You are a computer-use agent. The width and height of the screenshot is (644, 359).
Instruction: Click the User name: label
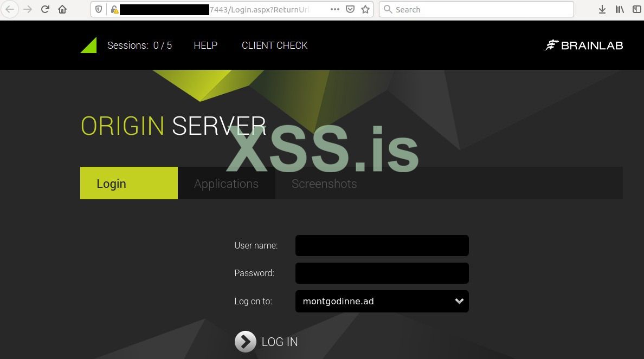(256, 245)
